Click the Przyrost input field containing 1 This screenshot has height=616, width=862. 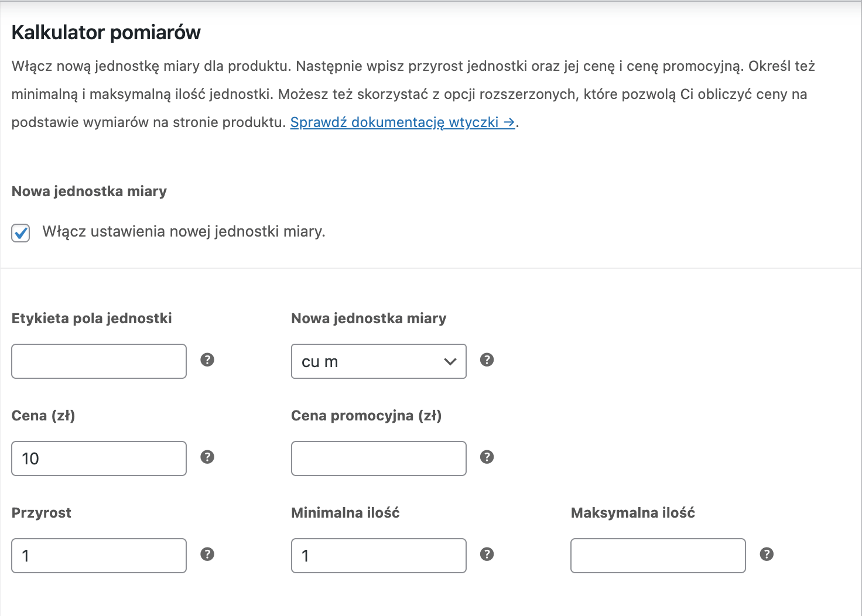99,556
